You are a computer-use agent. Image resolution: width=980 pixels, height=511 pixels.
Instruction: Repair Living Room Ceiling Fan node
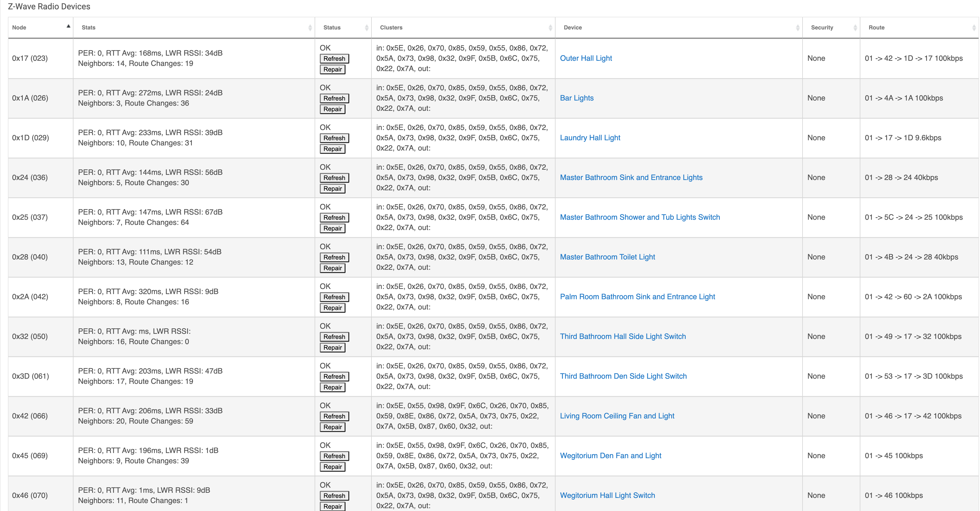tap(332, 427)
